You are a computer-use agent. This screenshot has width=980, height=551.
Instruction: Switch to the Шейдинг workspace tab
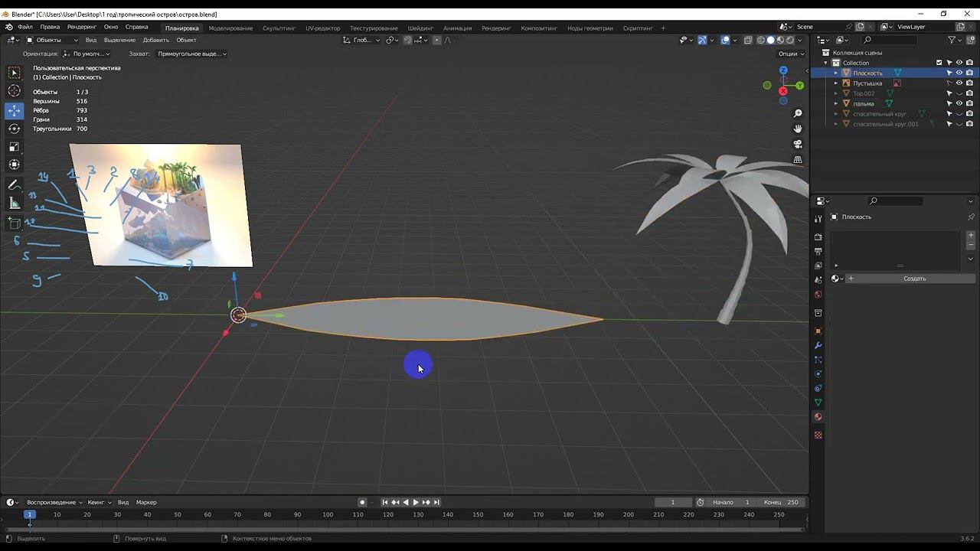pyautogui.click(x=420, y=28)
